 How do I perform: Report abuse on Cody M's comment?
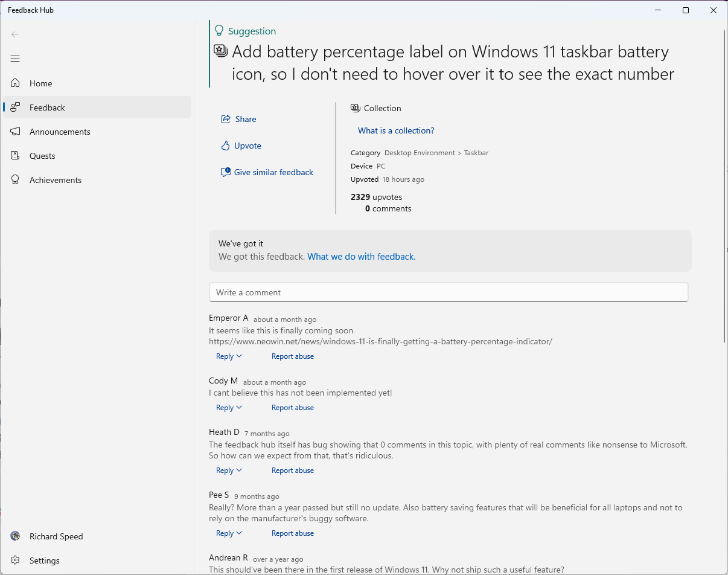(x=293, y=408)
